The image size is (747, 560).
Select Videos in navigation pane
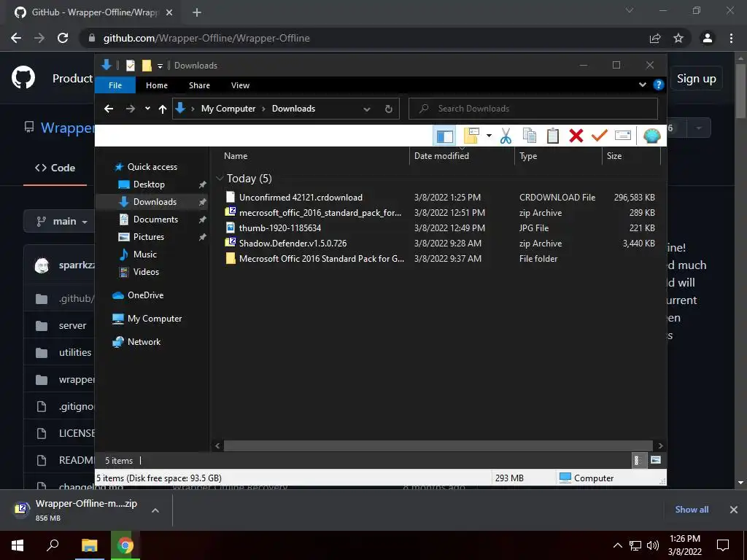pos(146,272)
